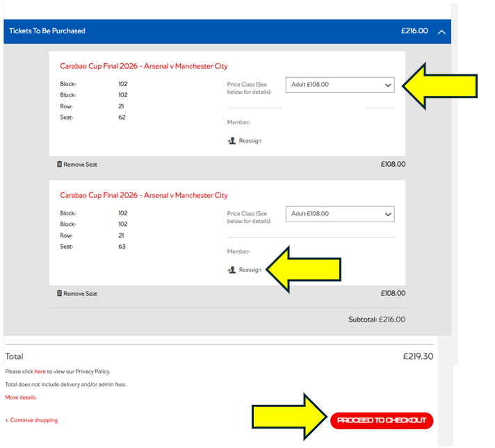The image size is (495, 448).
Task: Click the £108.00 price beside seat 62 removal
Action: 393,164
